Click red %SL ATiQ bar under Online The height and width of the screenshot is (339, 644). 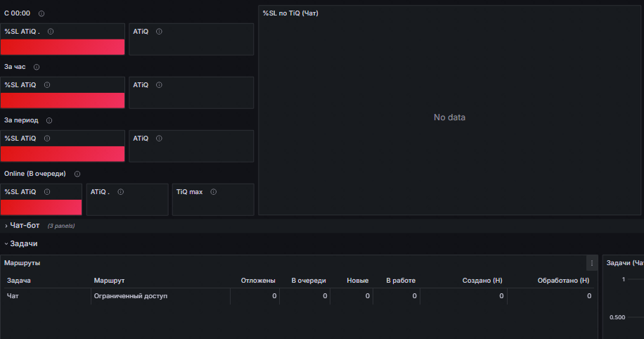point(41,207)
